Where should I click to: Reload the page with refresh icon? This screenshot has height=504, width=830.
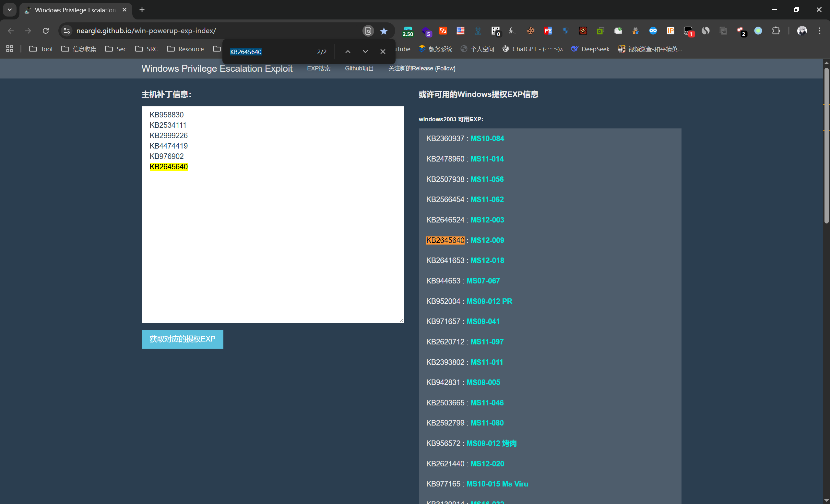point(46,31)
